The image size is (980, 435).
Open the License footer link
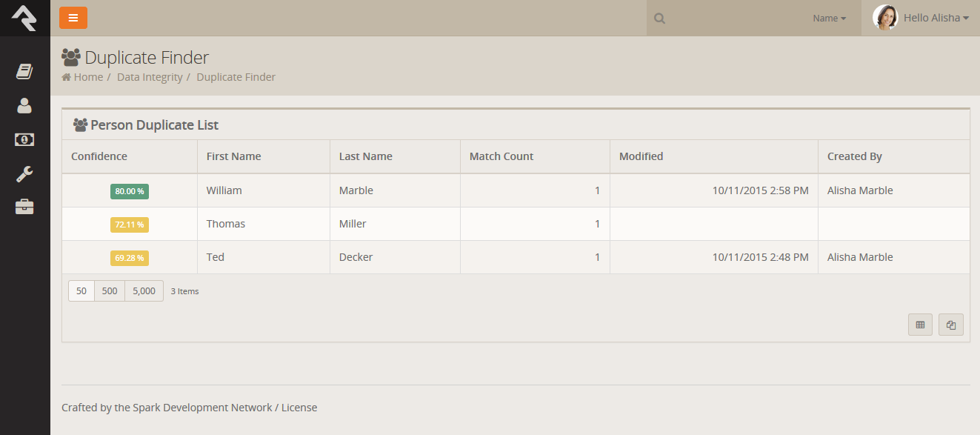[x=299, y=408]
